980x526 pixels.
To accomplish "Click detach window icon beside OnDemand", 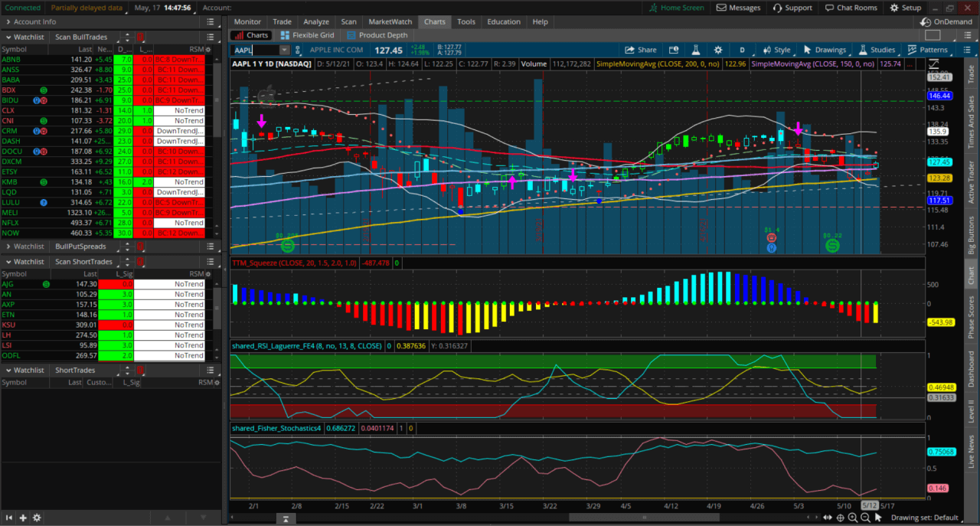I will 933,35.
